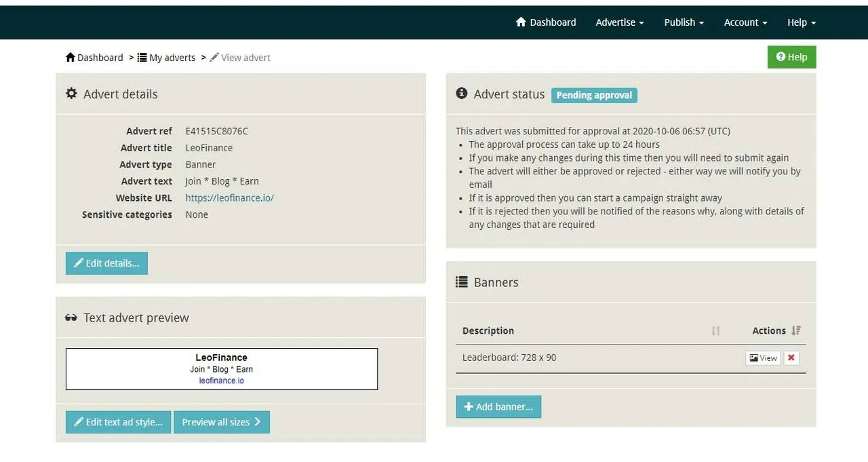The height and width of the screenshot is (462, 868).
Task: Click the Edit details button
Action: (106, 263)
